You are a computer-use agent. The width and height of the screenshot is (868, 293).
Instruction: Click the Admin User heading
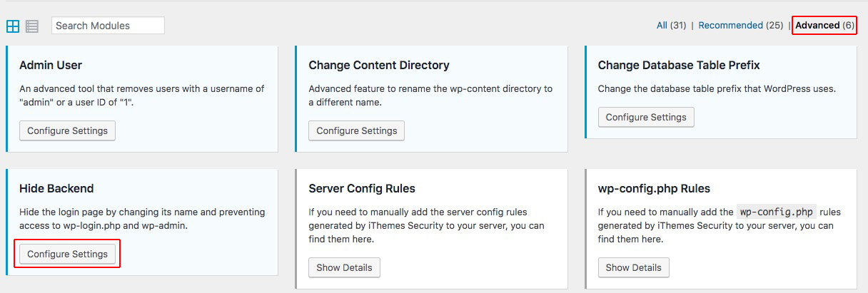[51, 65]
